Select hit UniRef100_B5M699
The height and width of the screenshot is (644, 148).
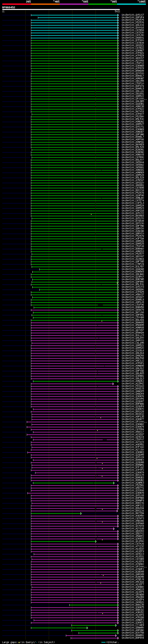(133, 71)
